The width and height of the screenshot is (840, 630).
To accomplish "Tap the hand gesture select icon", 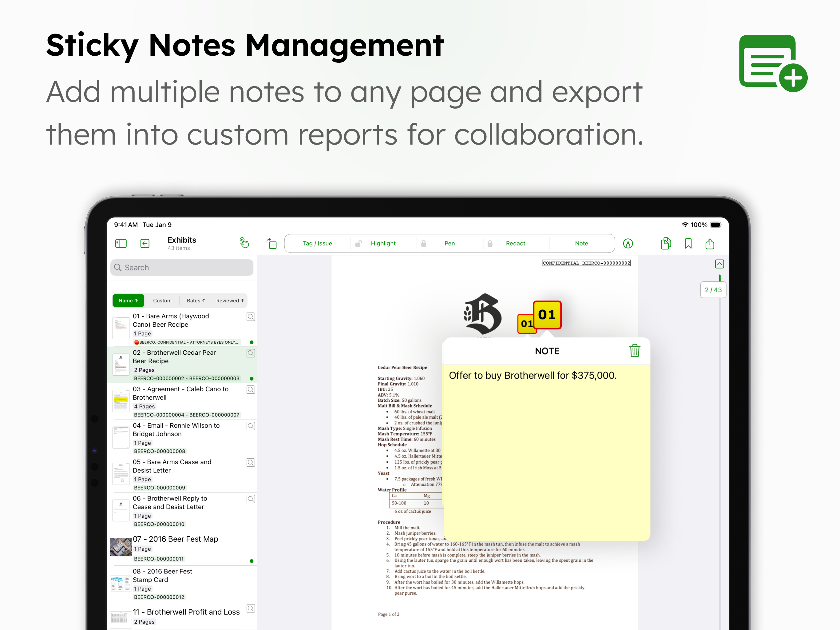I will (x=244, y=242).
